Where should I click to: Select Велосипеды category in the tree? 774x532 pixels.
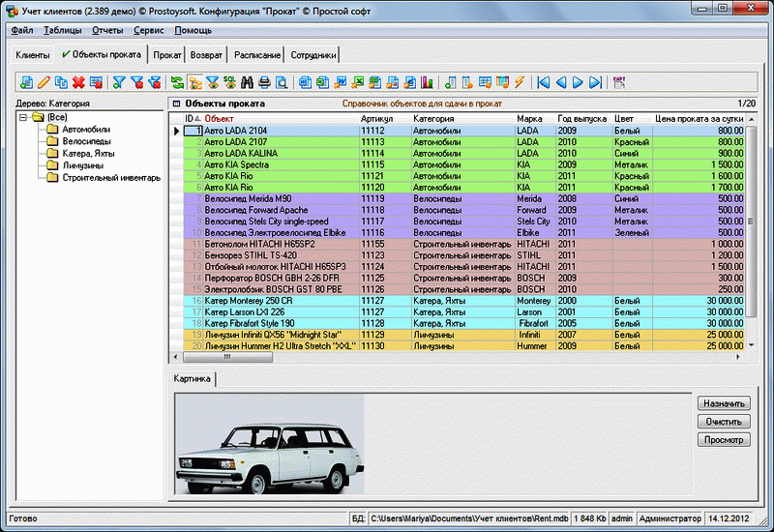(x=85, y=141)
